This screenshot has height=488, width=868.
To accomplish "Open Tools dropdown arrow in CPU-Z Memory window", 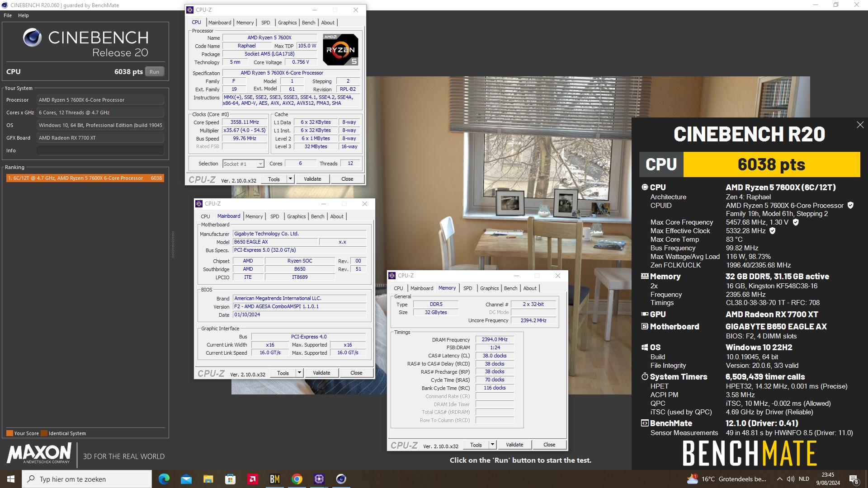I will (x=492, y=445).
